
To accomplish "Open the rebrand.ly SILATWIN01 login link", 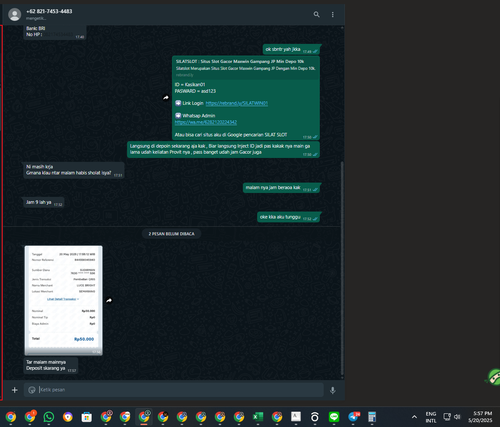I will (x=236, y=103).
